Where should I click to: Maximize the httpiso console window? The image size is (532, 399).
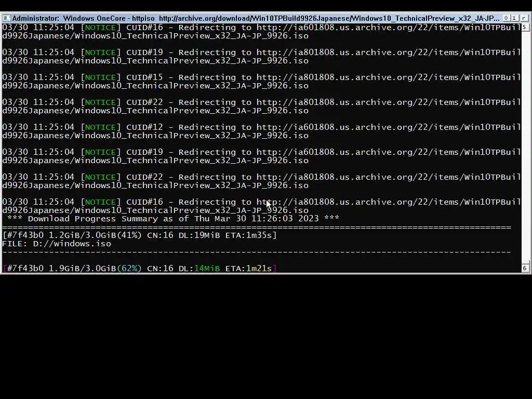point(514,18)
